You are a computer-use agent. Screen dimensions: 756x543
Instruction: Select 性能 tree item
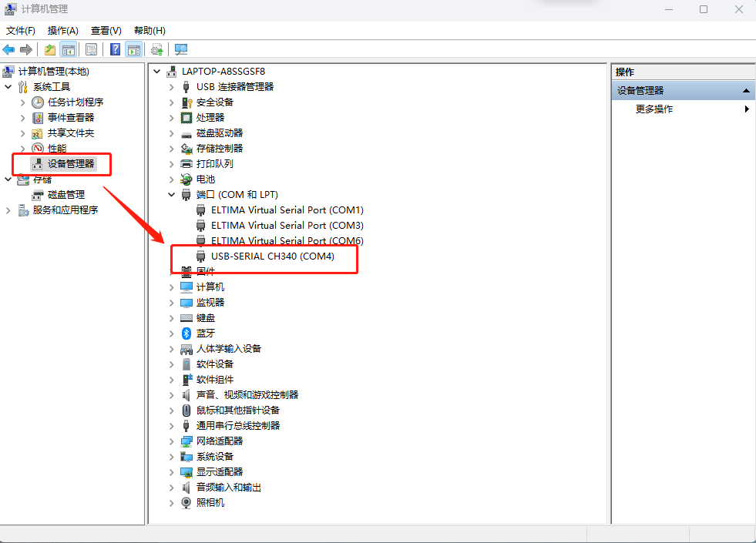click(57, 149)
